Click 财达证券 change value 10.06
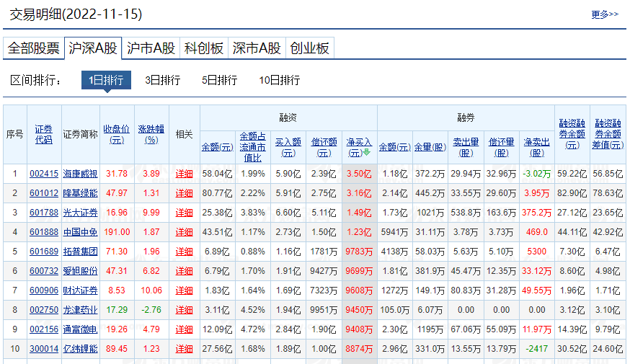The width and height of the screenshot is (630, 364). point(151,290)
